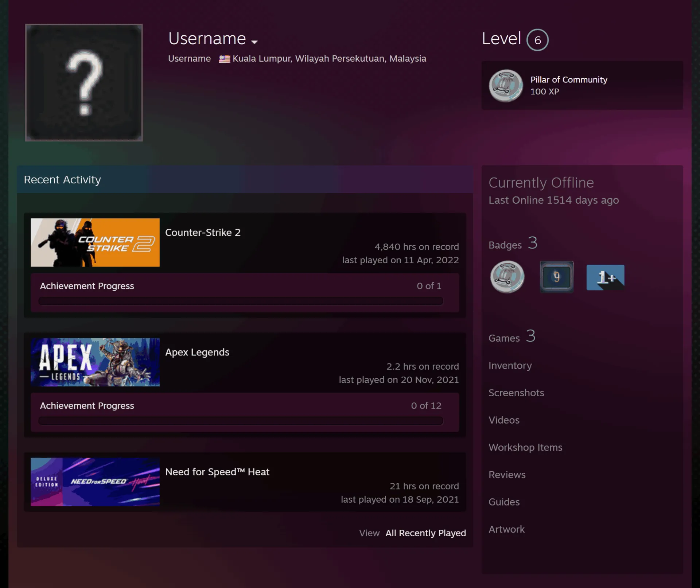700x588 pixels.
Task: Open the Games 3 link
Action: pyautogui.click(x=512, y=337)
